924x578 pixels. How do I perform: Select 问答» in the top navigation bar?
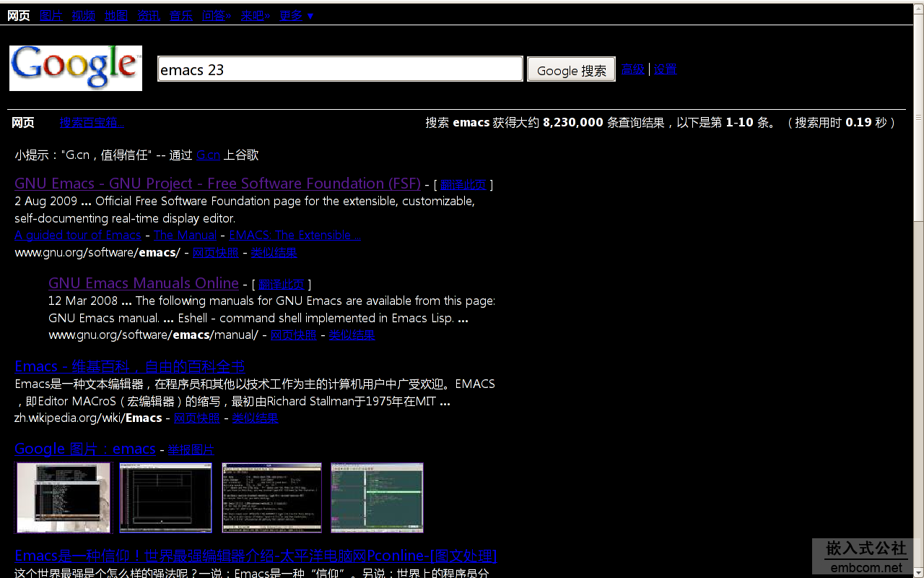217,15
